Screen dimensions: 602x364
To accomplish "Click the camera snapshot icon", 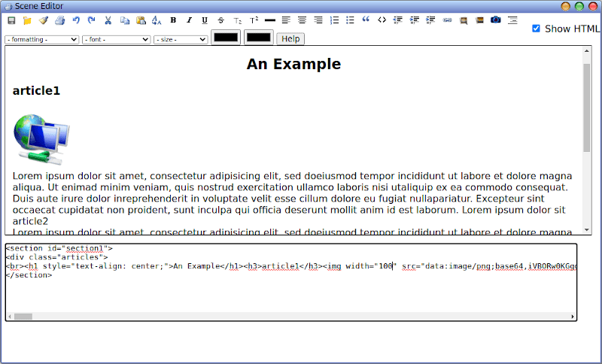I will (496, 20).
